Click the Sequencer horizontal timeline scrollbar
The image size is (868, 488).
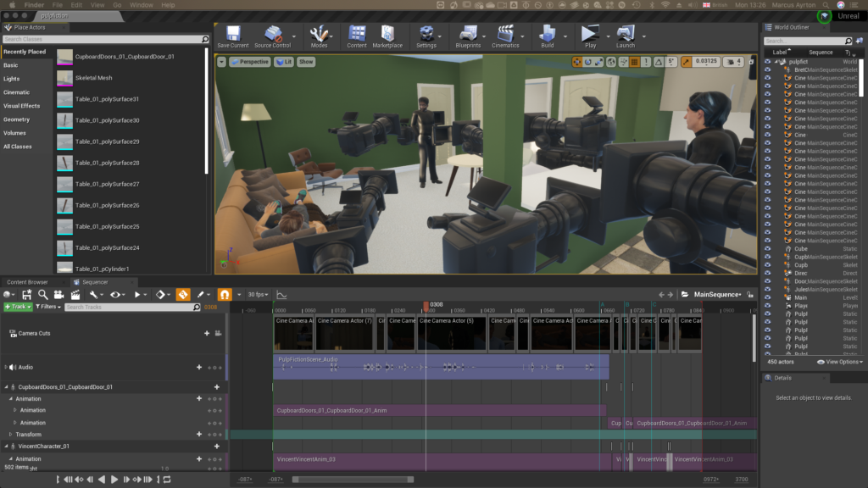tap(353, 480)
